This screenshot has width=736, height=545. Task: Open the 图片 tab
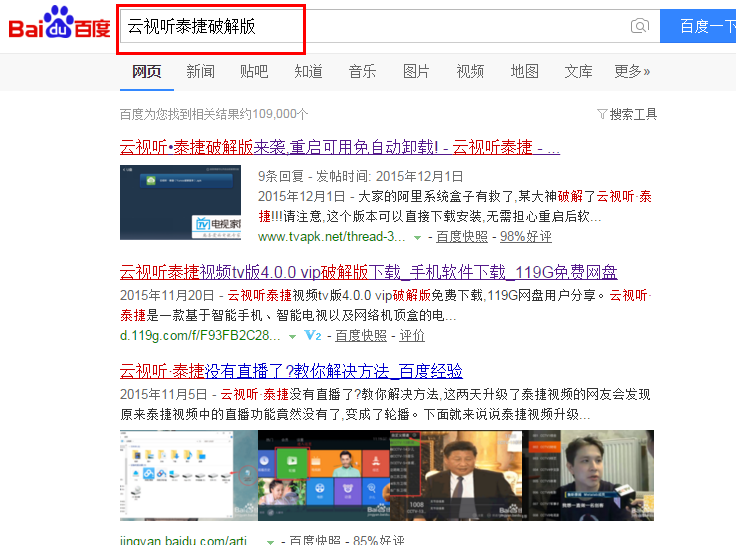[x=416, y=71]
